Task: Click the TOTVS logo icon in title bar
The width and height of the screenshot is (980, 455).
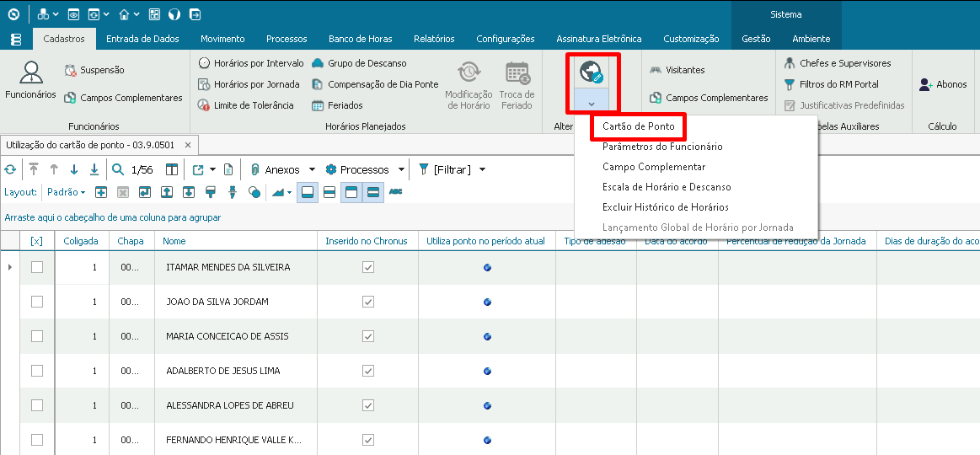Action: 13,13
